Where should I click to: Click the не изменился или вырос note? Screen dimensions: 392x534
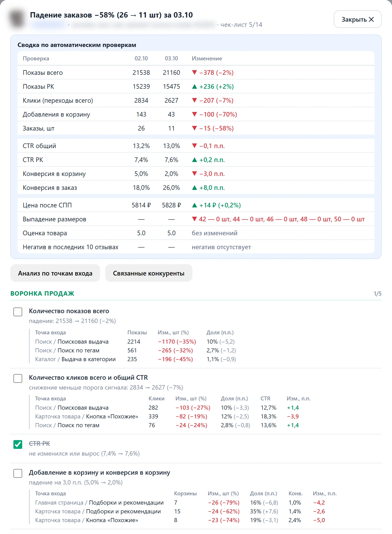(x=84, y=454)
